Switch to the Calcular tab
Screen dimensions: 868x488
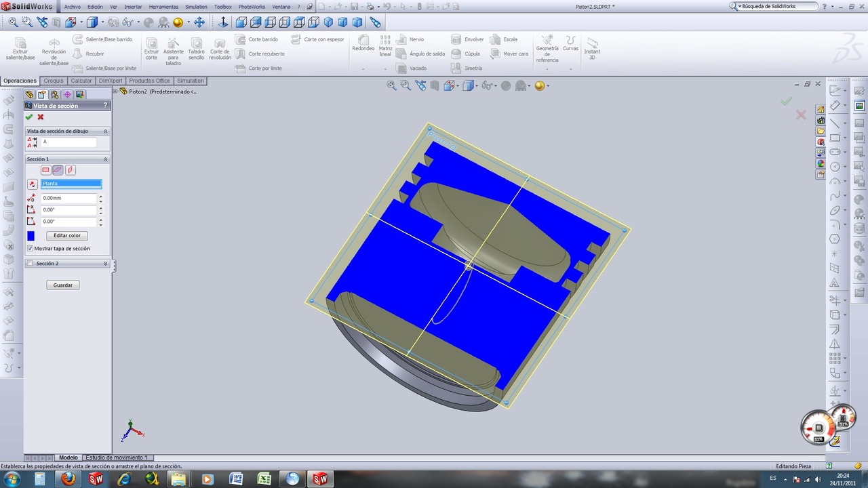coord(81,81)
